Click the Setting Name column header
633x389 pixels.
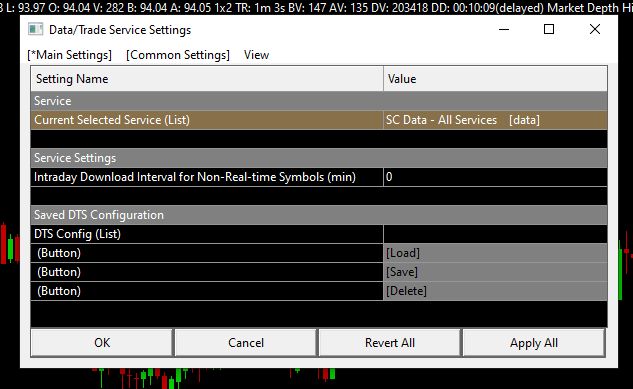pyautogui.click(x=207, y=79)
